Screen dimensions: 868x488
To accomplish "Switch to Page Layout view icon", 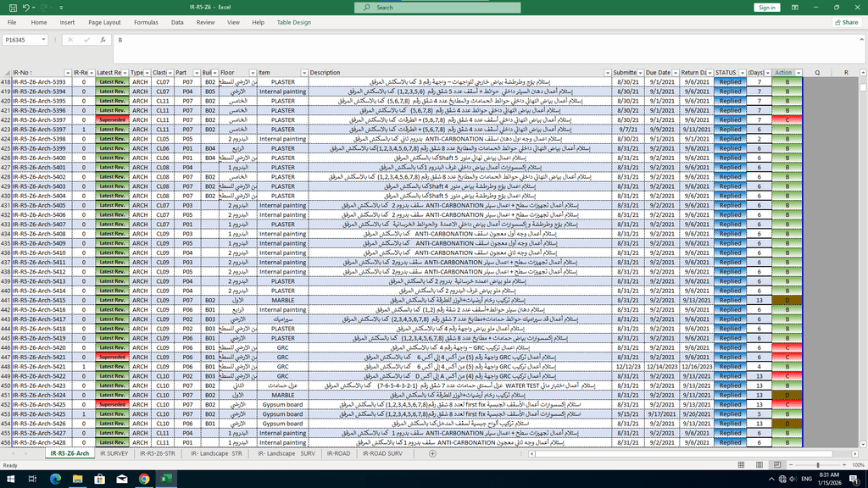I will [758, 465].
